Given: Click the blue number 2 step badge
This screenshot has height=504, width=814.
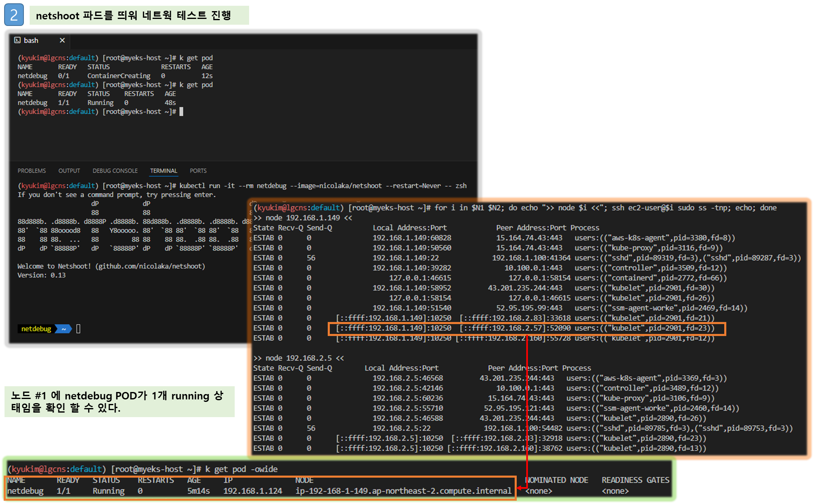Looking at the screenshot, I should coord(14,15).
